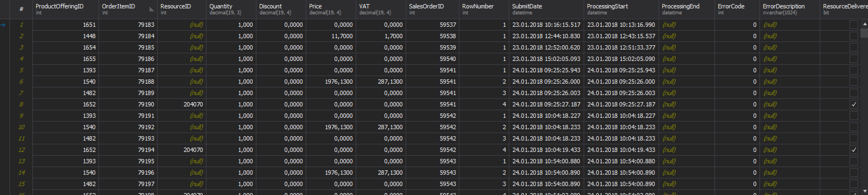Click OrderItemID cell 79186

128,59
